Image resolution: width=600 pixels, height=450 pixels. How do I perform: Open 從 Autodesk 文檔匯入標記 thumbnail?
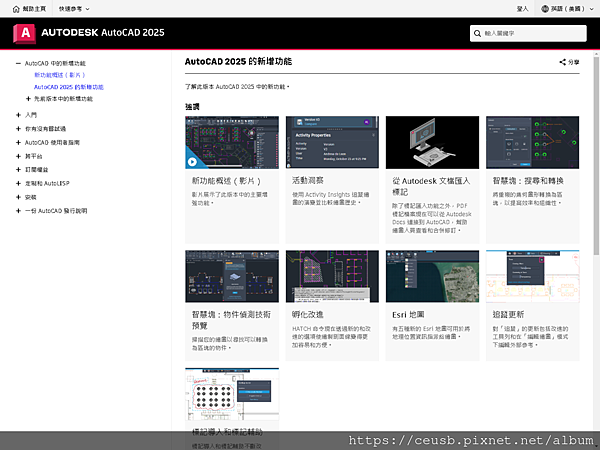pos(432,142)
